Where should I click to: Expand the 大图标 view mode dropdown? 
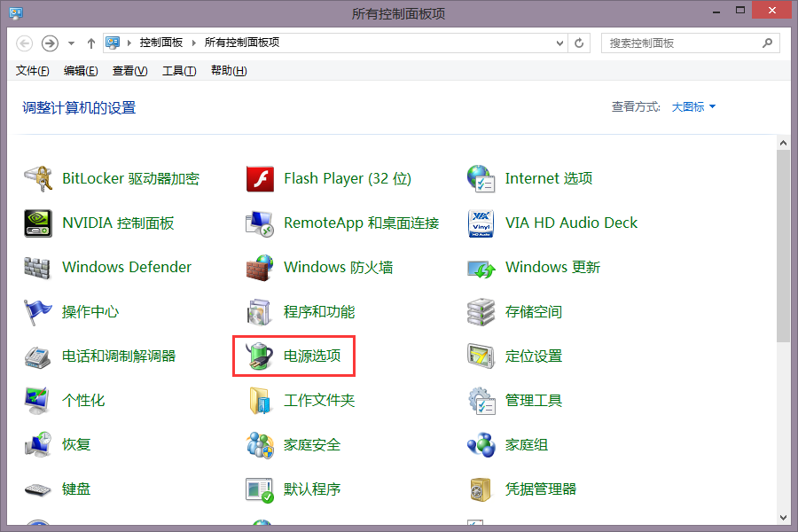pos(693,107)
